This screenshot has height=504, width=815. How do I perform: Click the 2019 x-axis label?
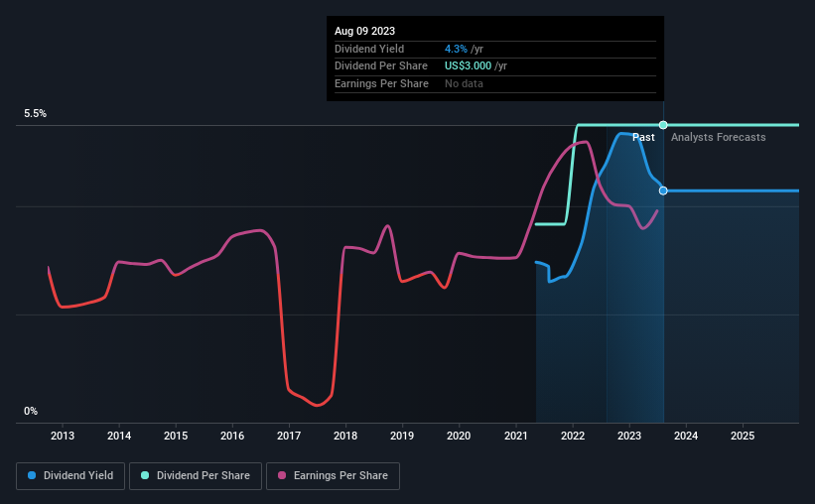[x=402, y=436]
